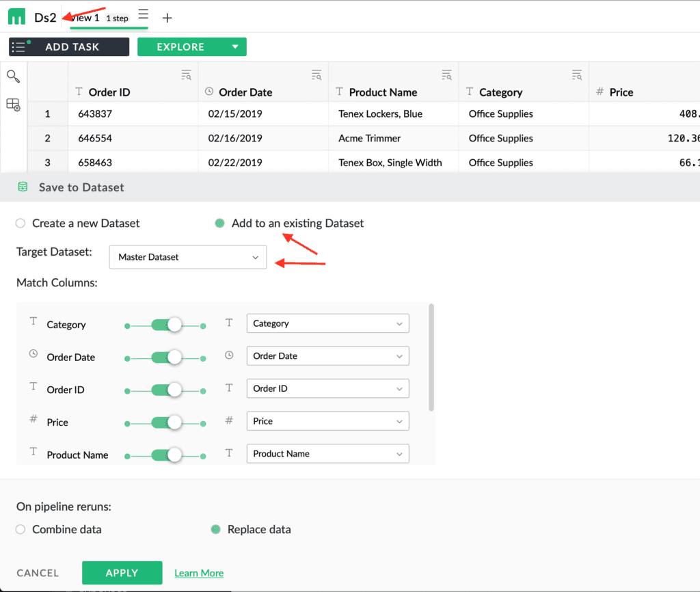Click the green APPLY button
The image size is (700, 592).
[122, 573]
